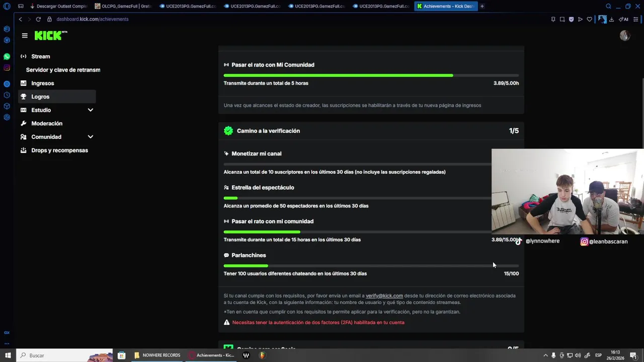Bookmark page with the heart icon
The image size is (644, 362).
(x=589, y=19)
